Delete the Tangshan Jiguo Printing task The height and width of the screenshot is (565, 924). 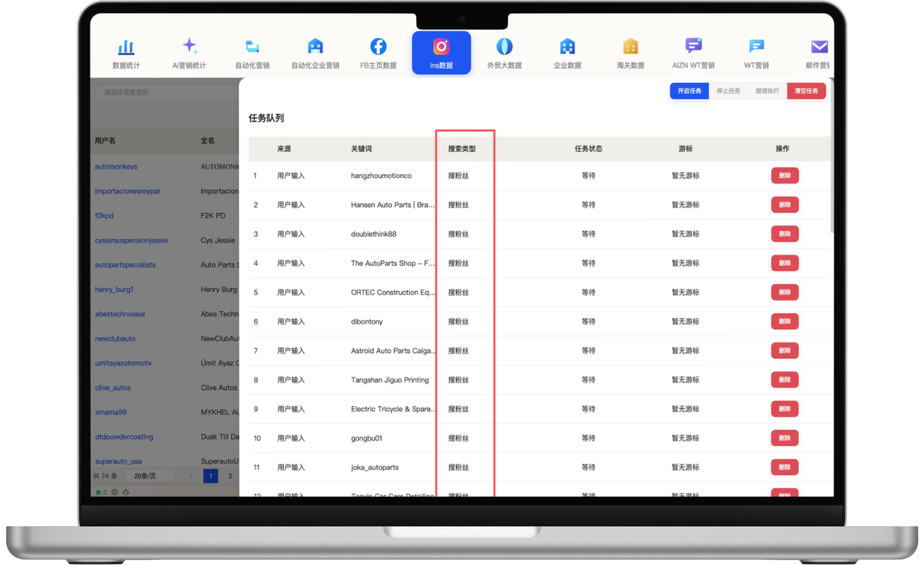(x=784, y=380)
